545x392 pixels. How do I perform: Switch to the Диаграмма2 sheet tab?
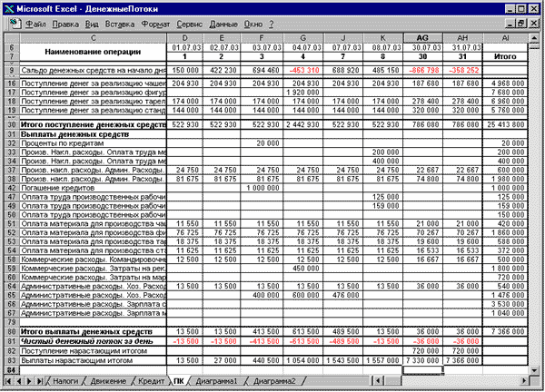pos(274,381)
